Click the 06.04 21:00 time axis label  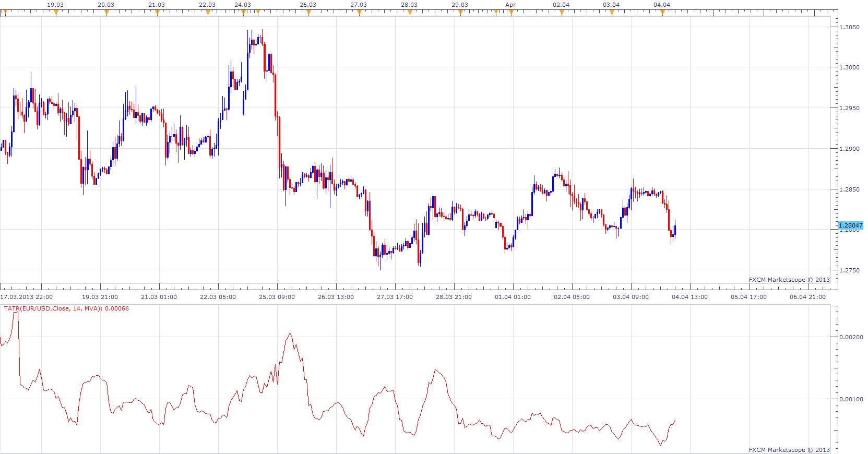[807, 297]
